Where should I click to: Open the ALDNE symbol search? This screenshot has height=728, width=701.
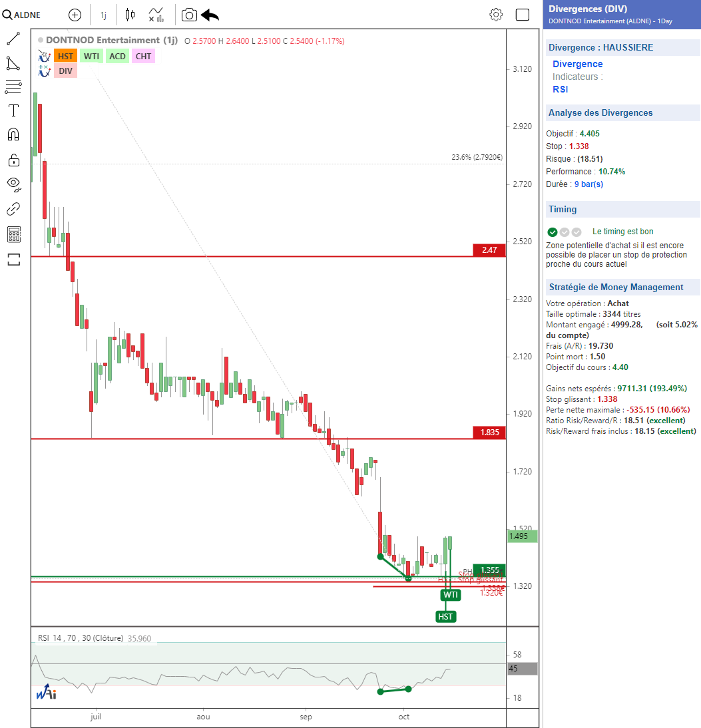[x=21, y=15]
